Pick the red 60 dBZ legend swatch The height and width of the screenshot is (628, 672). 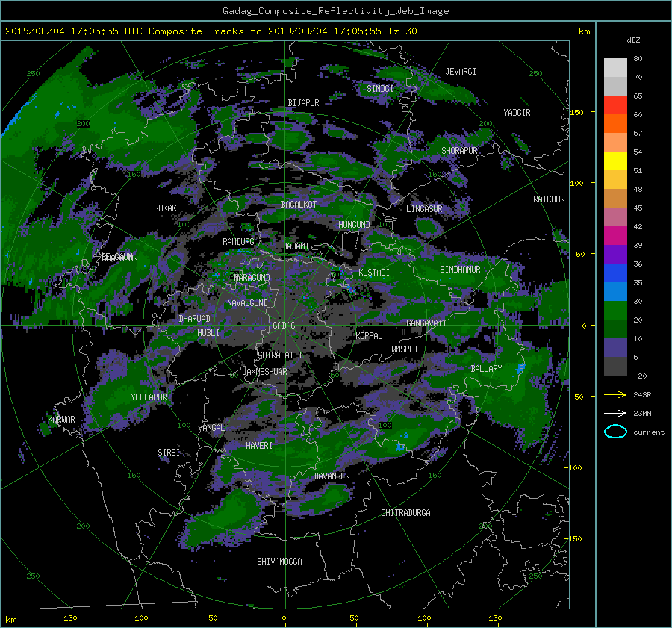[615, 105]
